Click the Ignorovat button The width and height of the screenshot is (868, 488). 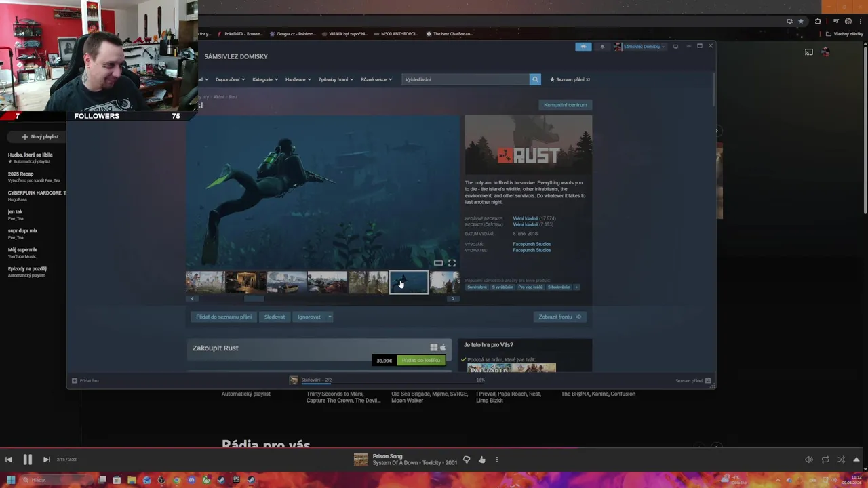309,317
